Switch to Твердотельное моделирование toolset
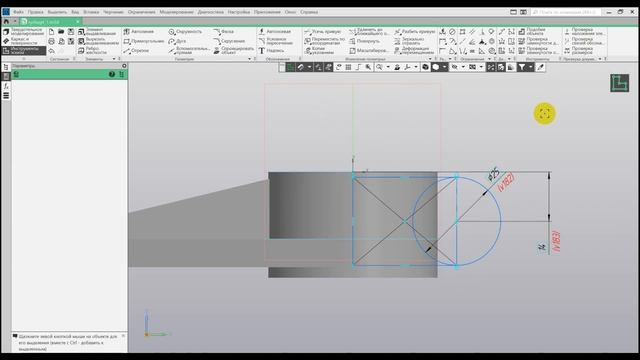 pyautogui.click(x=24, y=31)
